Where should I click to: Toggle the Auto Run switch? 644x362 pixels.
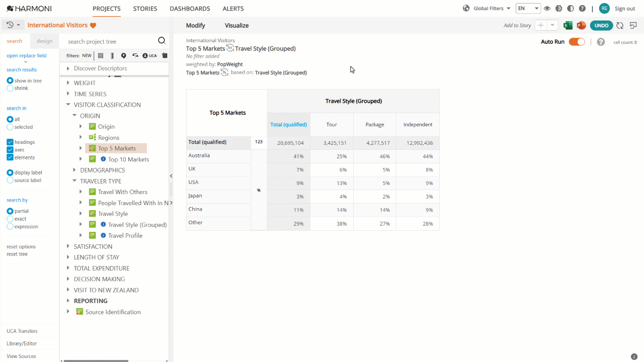click(577, 42)
